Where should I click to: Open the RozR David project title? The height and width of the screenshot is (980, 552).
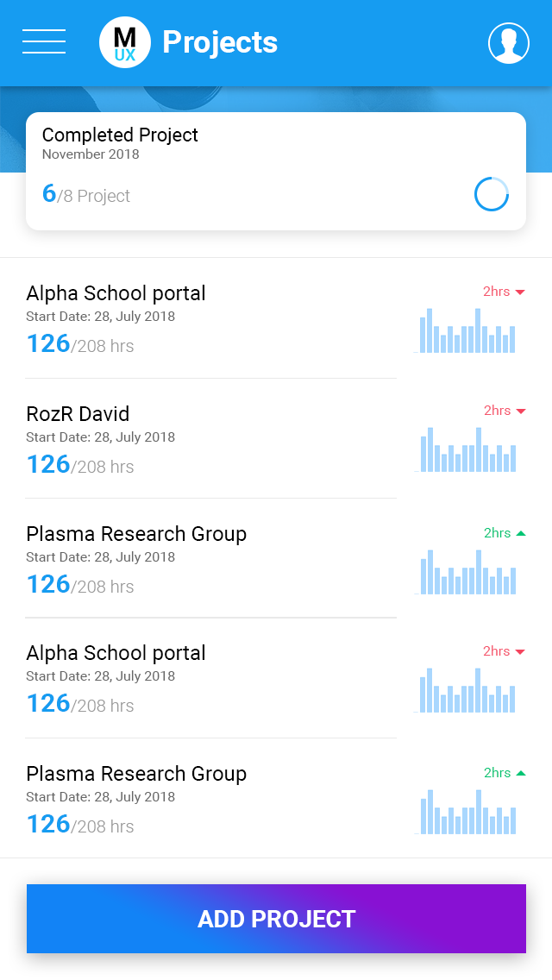[78, 414]
